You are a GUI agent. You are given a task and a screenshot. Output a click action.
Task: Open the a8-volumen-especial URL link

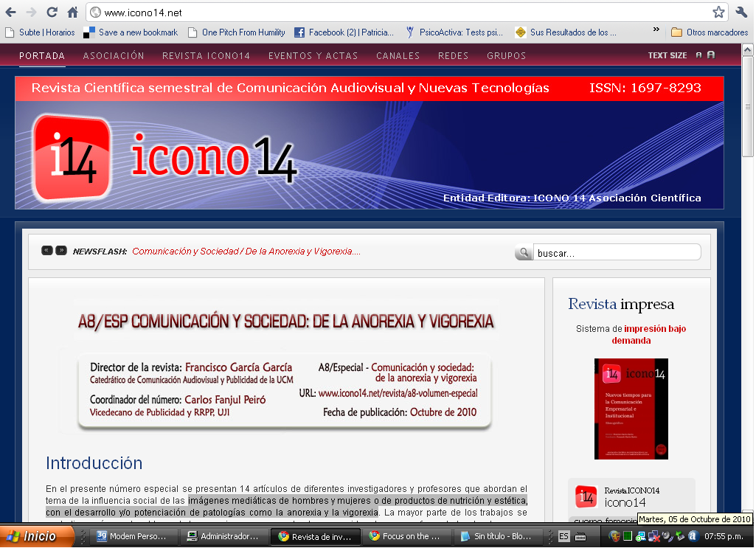click(398, 393)
